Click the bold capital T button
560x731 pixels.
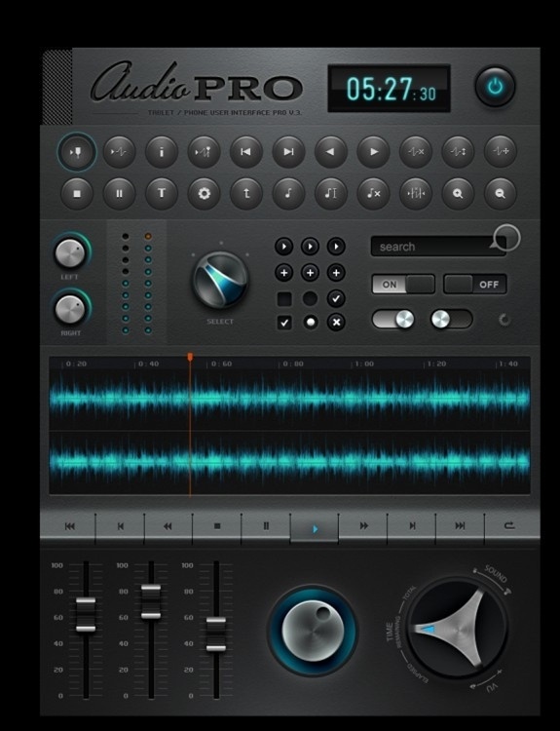click(162, 193)
